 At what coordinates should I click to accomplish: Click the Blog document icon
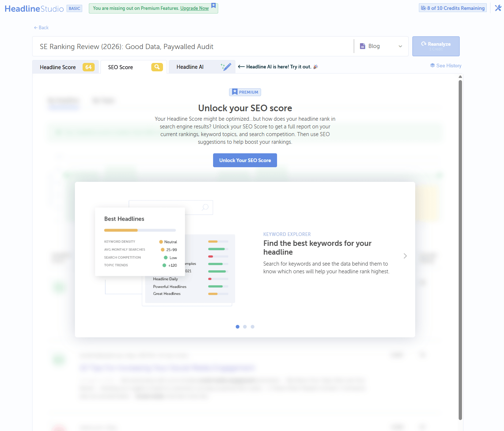pos(363,46)
